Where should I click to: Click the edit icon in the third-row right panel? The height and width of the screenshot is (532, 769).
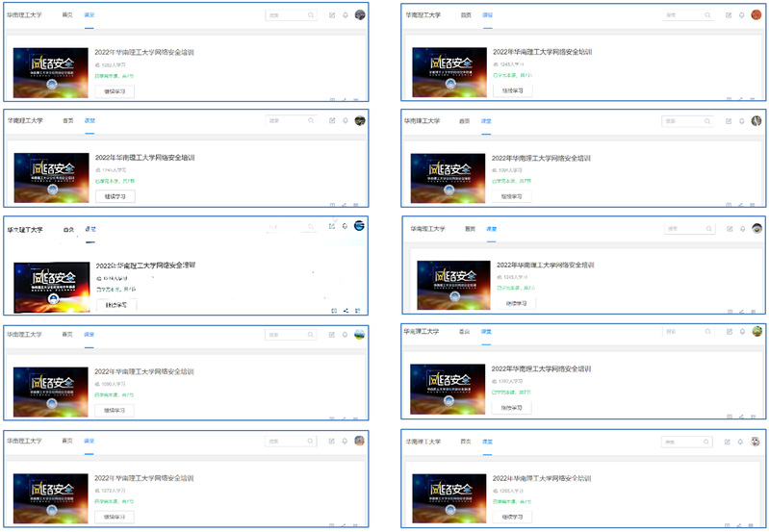(x=730, y=229)
